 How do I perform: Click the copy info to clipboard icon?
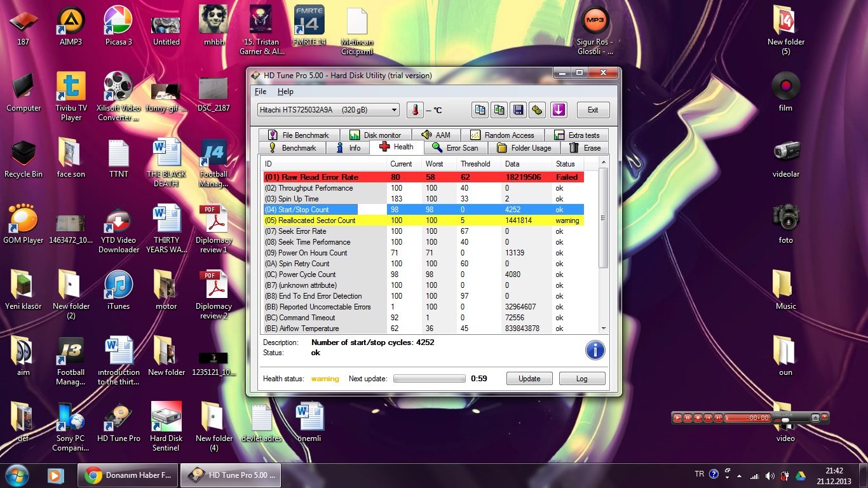[480, 110]
